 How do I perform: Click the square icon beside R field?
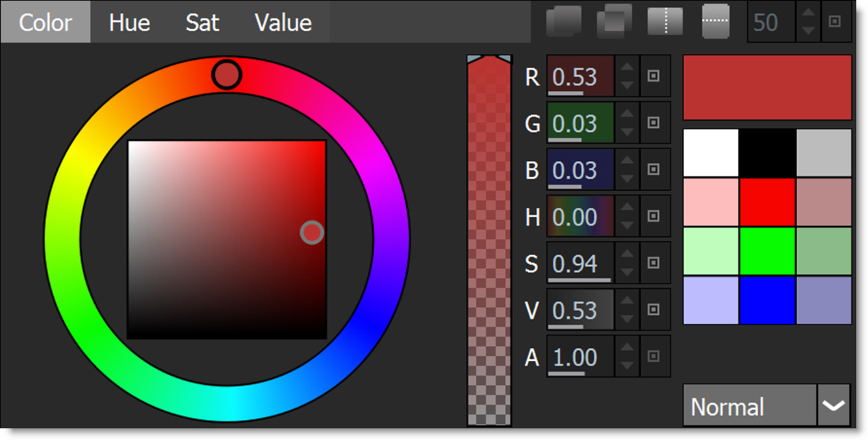pos(654,77)
